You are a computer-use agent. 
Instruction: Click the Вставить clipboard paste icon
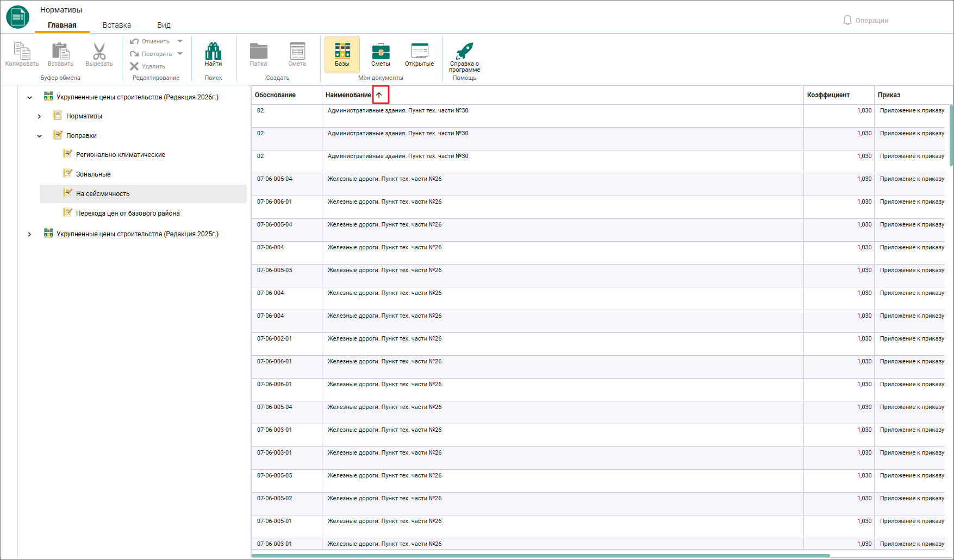coord(60,51)
